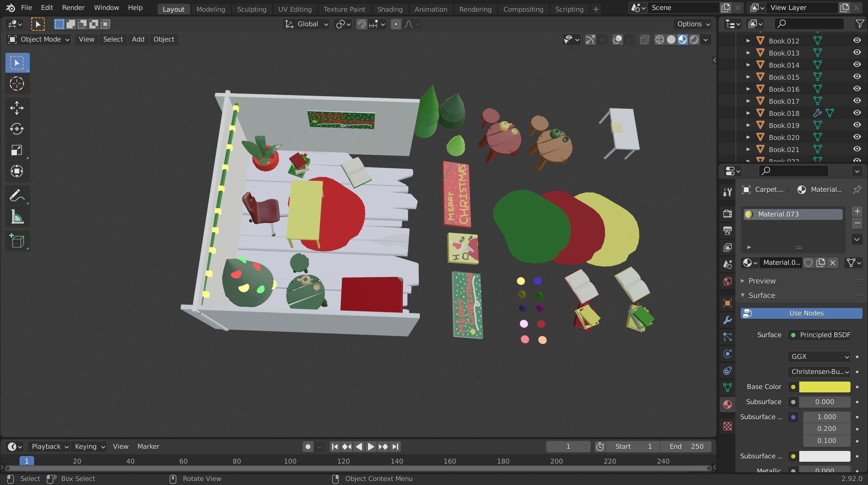Open the Base Color yellow swatch
868x485 pixels.
(825, 387)
